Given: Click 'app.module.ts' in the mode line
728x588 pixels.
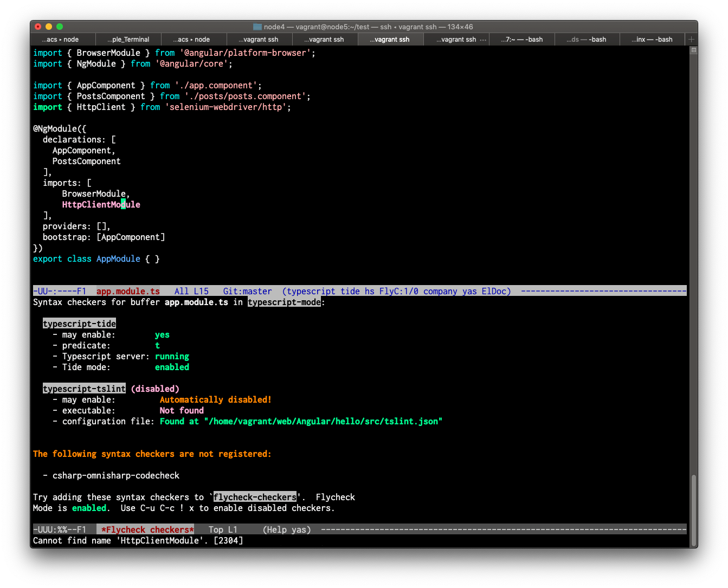Looking at the screenshot, I should (128, 292).
